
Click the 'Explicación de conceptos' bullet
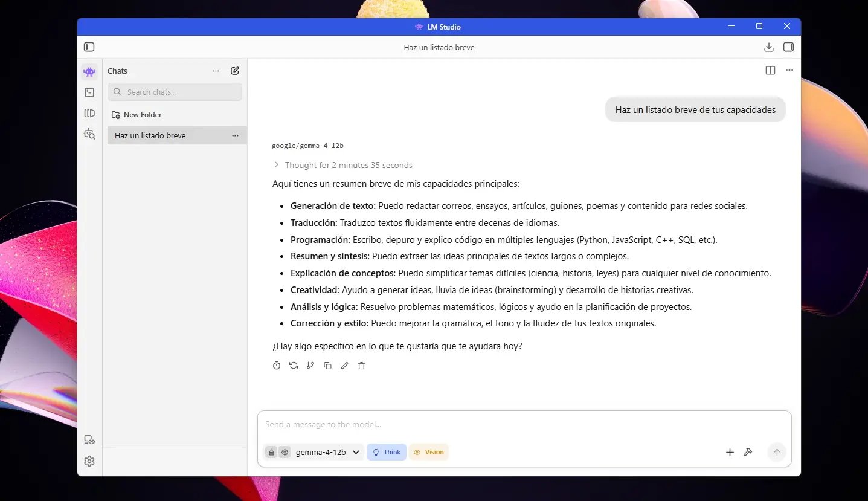tap(531, 273)
